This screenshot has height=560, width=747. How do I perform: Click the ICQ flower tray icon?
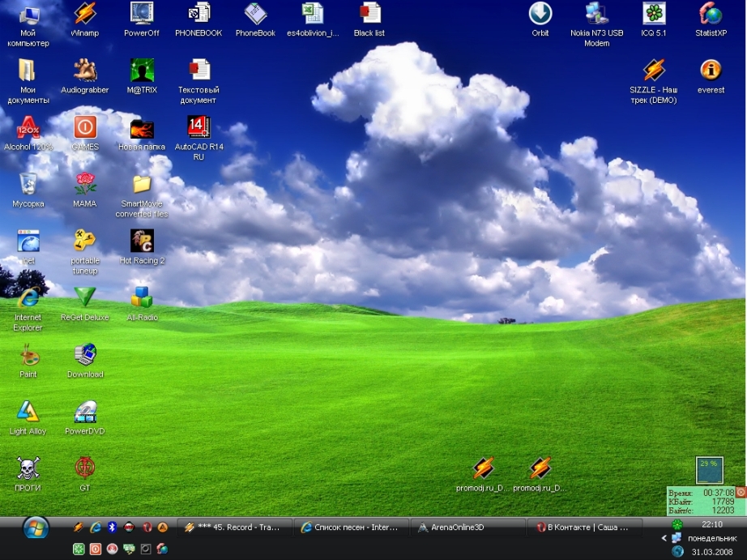677,524
